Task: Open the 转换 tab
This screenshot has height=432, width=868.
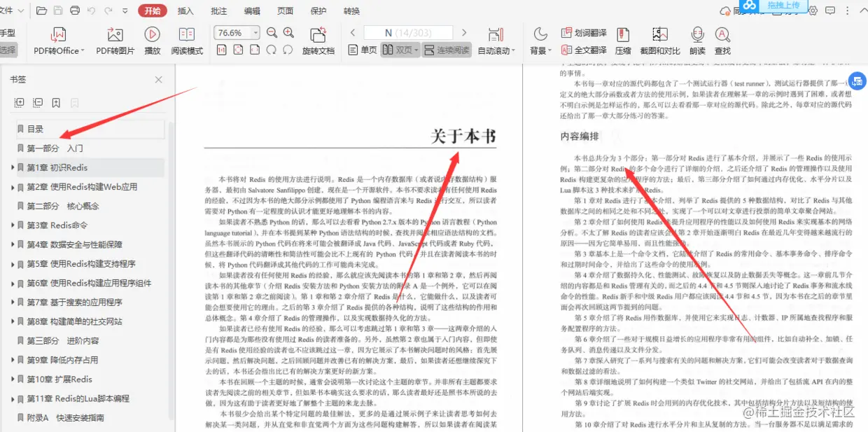Action: (351, 11)
